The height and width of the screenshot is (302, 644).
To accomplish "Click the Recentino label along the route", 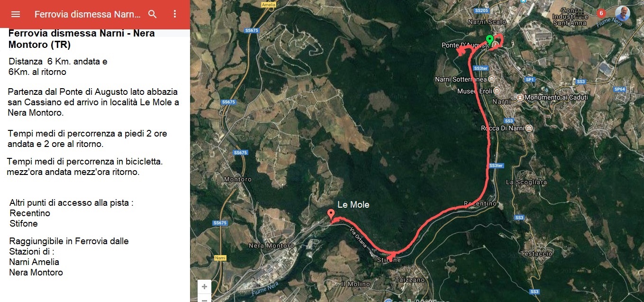I will tap(480, 203).
